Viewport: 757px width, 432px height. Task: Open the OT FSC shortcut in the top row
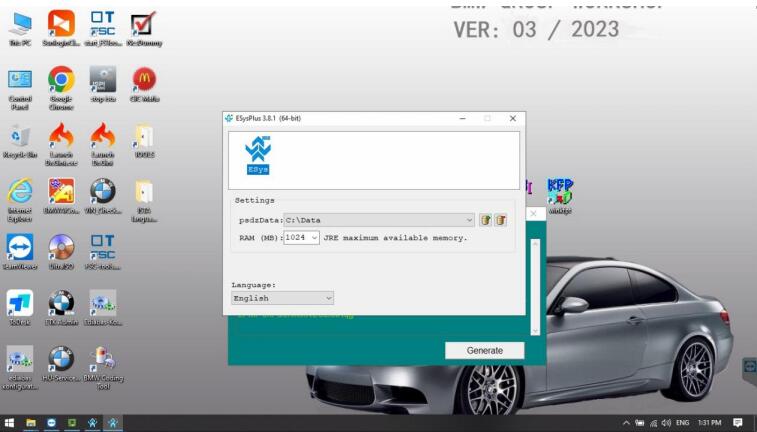coord(103,28)
